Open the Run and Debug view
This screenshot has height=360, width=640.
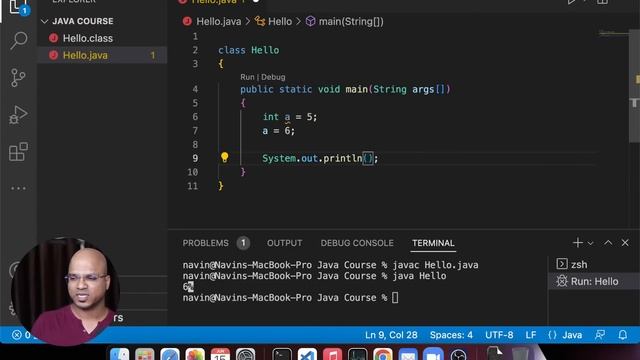point(18,115)
